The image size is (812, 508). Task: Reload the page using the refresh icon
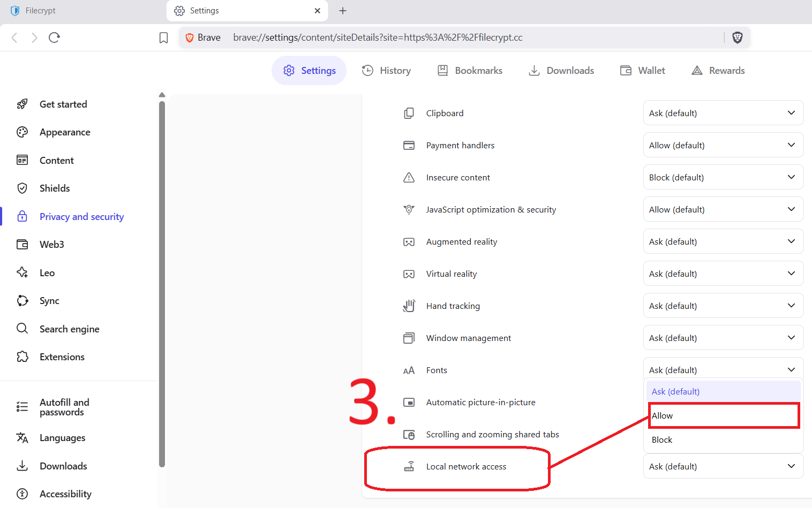[54, 37]
